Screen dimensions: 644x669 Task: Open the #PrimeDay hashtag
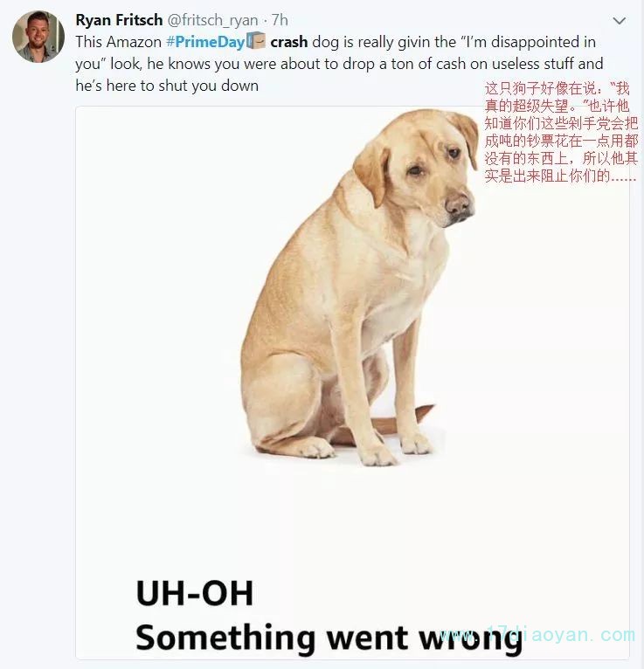click(205, 42)
